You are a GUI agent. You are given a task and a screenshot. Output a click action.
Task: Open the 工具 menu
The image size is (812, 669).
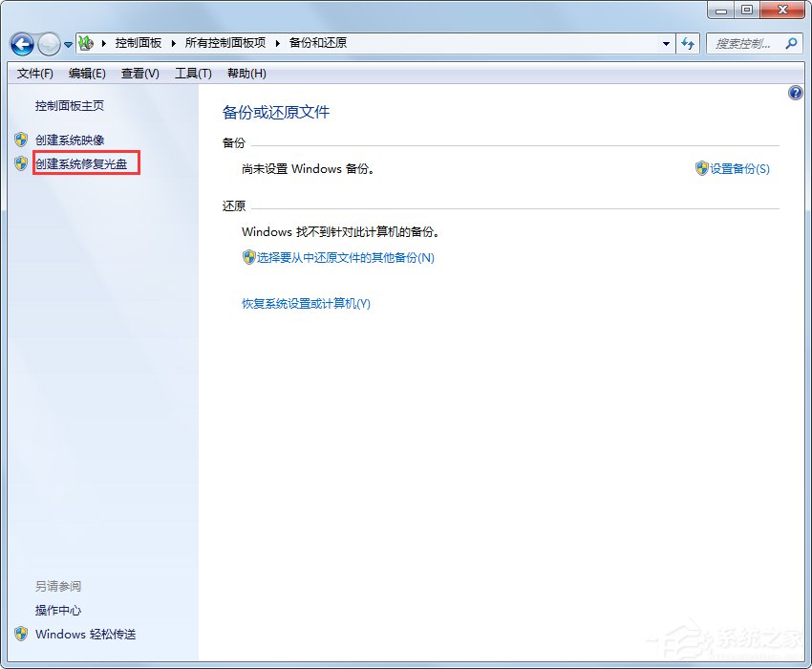193,73
